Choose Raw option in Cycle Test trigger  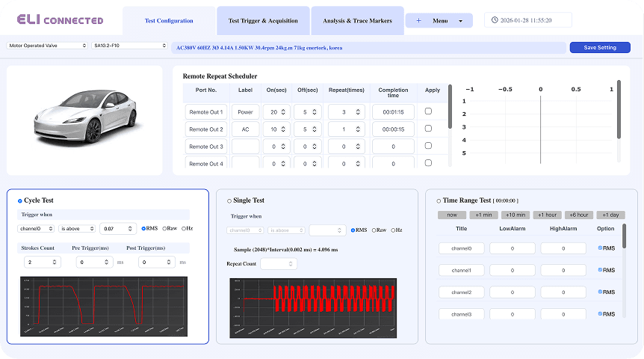[164, 229]
